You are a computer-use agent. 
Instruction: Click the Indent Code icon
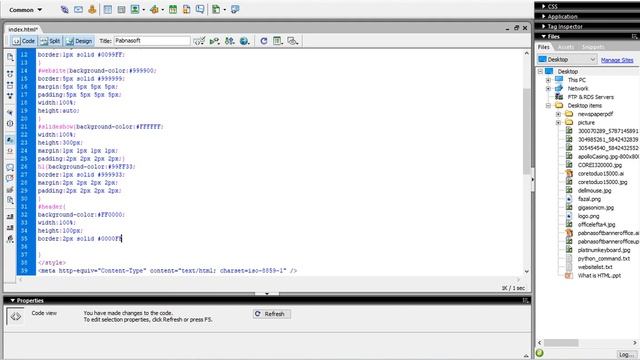pos(10,216)
